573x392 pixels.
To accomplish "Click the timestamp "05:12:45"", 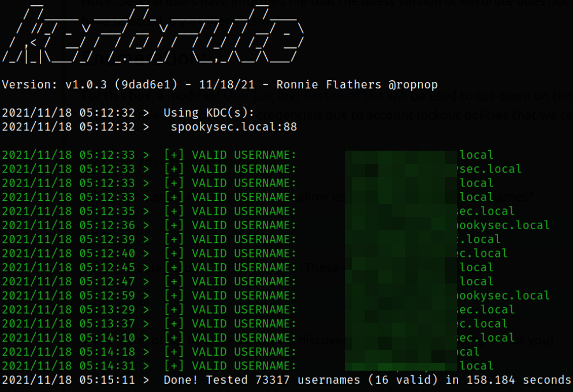I will tap(107, 267).
